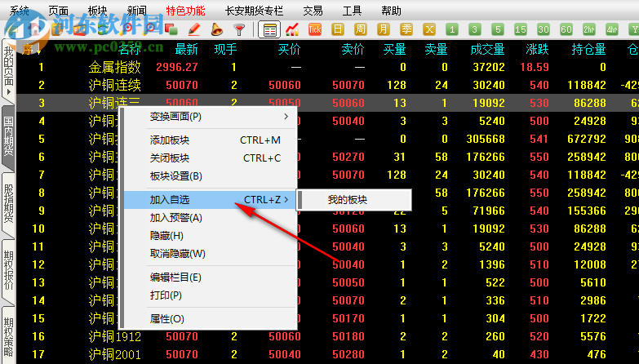
Task: Click the 持仓量 column header
Action: click(x=588, y=49)
